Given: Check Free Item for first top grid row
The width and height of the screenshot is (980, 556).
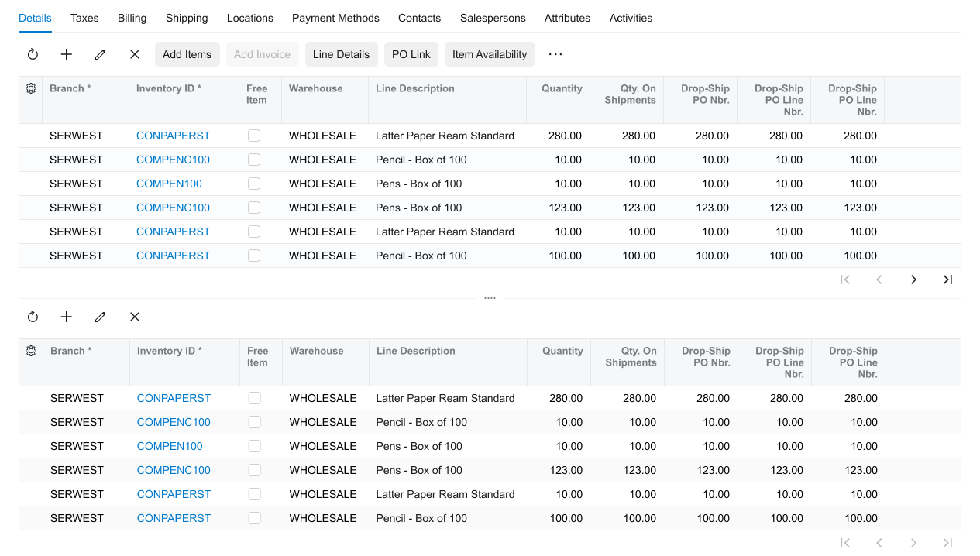Looking at the screenshot, I should pos(254,136).
